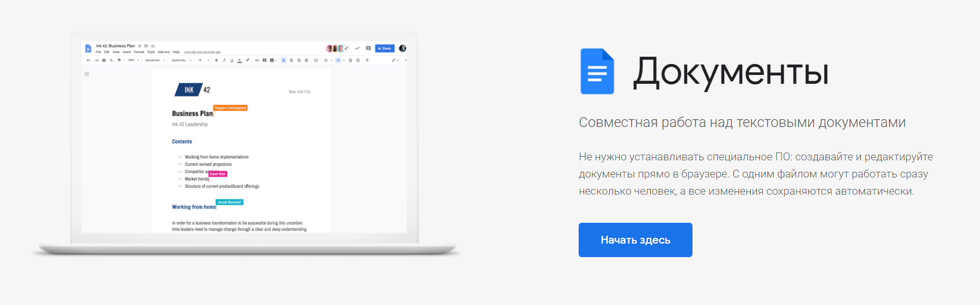The height and width of the screenshot is (305, 980).
Task: Click the clear formatting icon
Action: pyautogui.click(x=367, y=60)
